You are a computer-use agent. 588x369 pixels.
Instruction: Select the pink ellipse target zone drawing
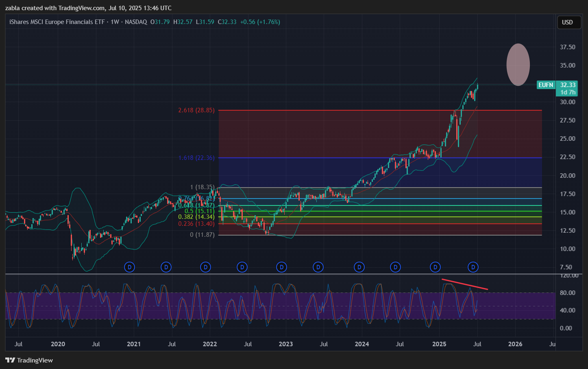518,65
